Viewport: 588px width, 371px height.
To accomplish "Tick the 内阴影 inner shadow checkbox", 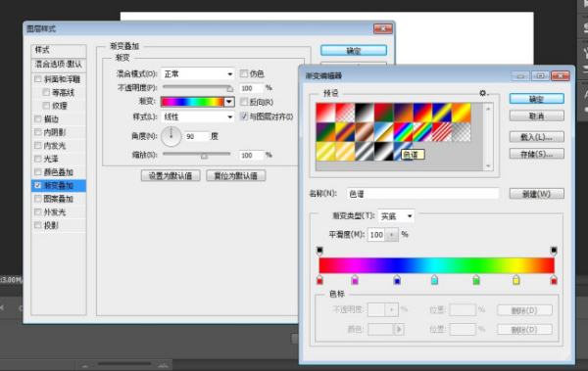I will pyautogui.click(x=38, y=132).
